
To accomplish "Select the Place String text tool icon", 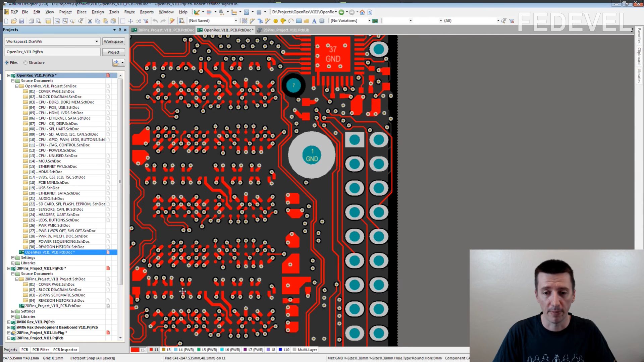I will [x=314, y=21].
